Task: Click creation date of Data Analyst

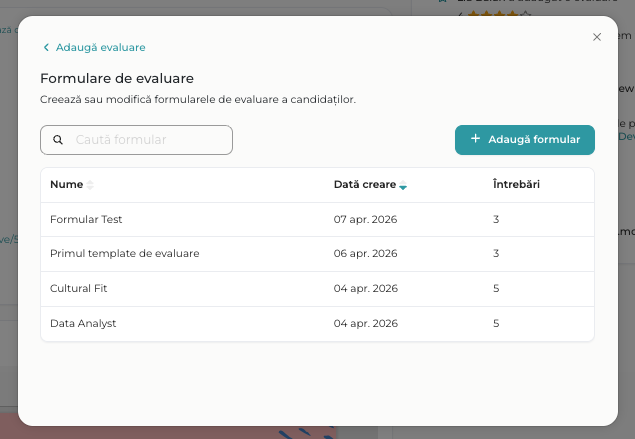Action: click(x=365, y=324)
